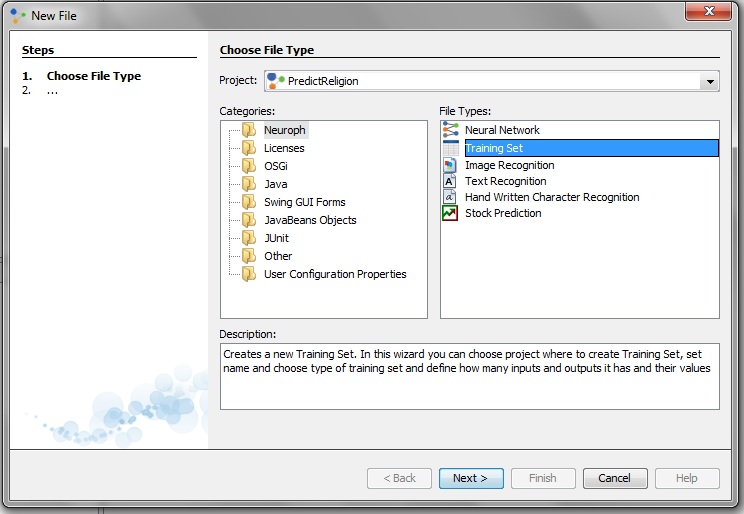Click the Neuroph folder icon
This screenshot has height=514, width=744.
(249, 130)
